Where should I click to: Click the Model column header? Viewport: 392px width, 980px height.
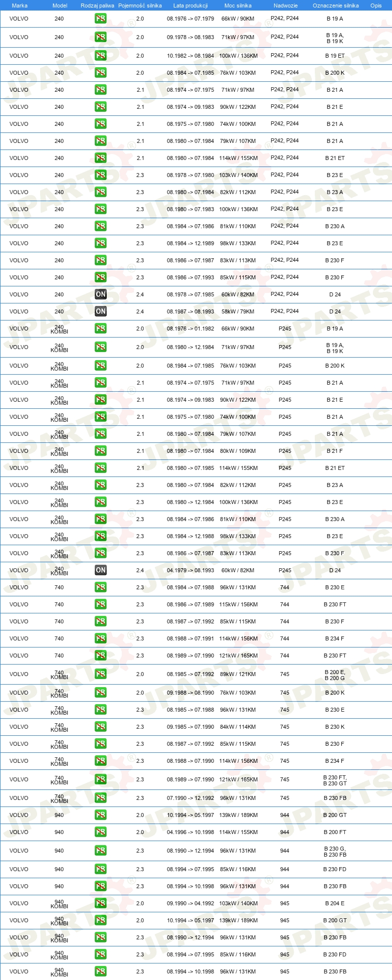click(x=60, y=6)
